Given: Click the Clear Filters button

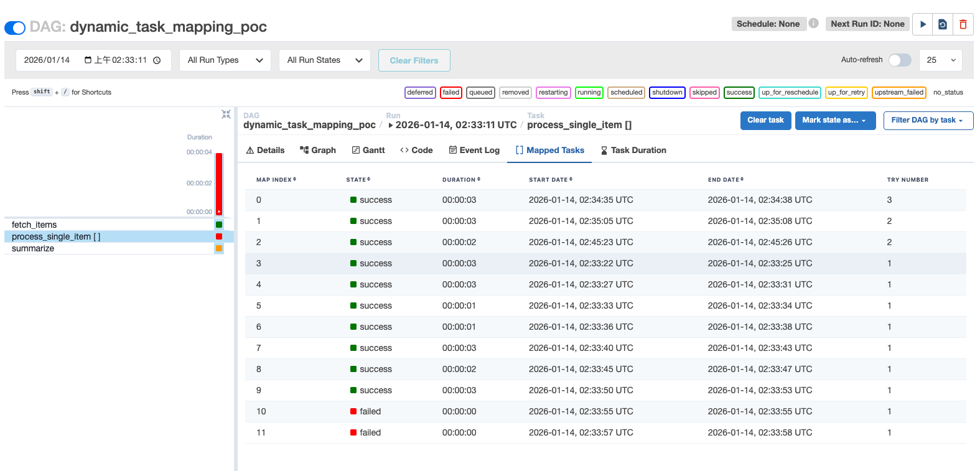Looking at the screenshot, I should tap(414, 60).
